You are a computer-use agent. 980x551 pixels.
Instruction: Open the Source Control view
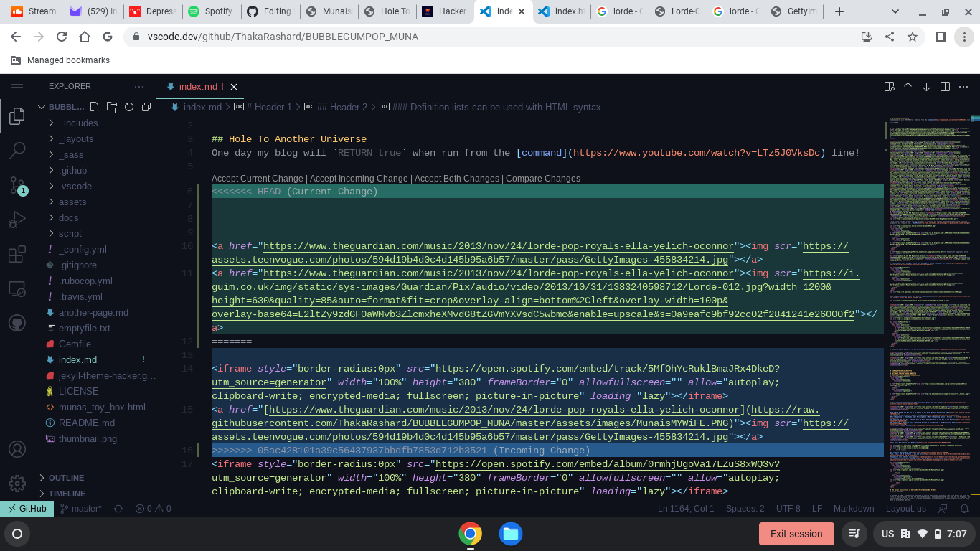click(x=17, y=185)
